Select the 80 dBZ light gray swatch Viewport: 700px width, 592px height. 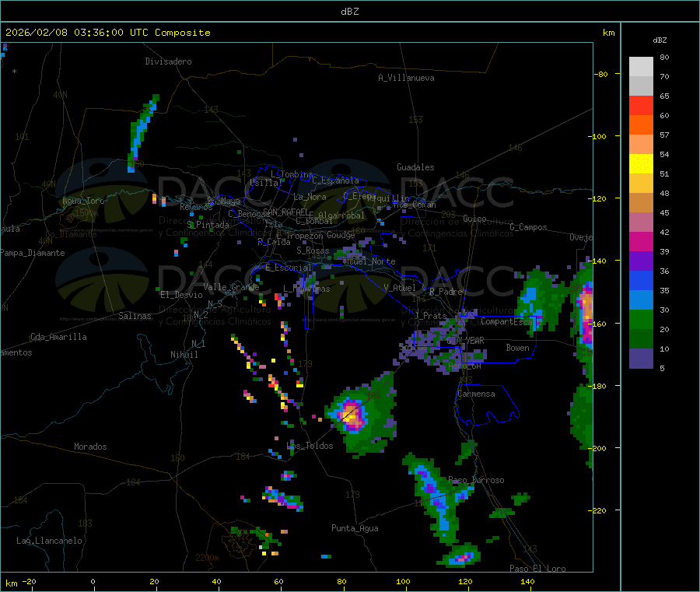coord(641,67)
